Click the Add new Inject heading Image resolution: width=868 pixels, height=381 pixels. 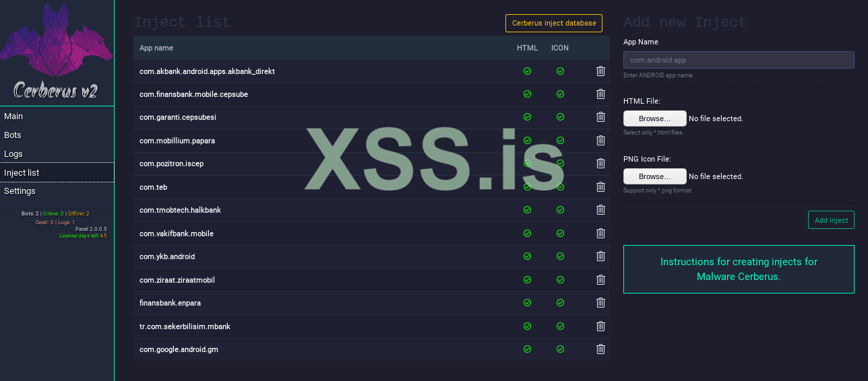[685, 22]
